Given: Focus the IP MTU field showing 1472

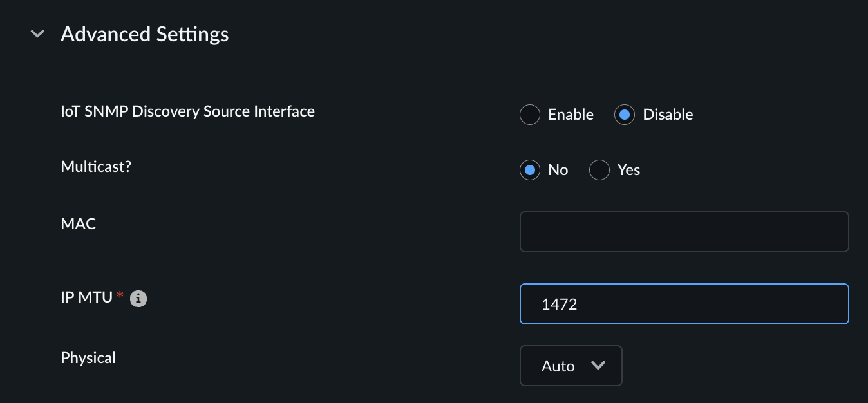Looking at the screenshot, I should click(684, 304).
